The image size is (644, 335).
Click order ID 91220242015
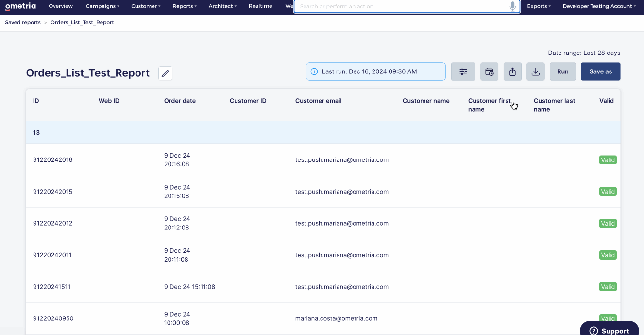52,192
